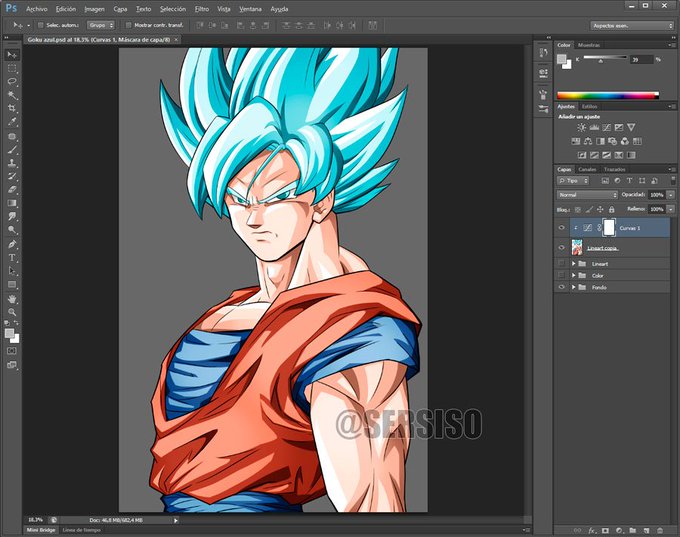Screen dimensions: 680x537
Task: Open the Grupo dropdown
Action: click(x=101, y=25)
